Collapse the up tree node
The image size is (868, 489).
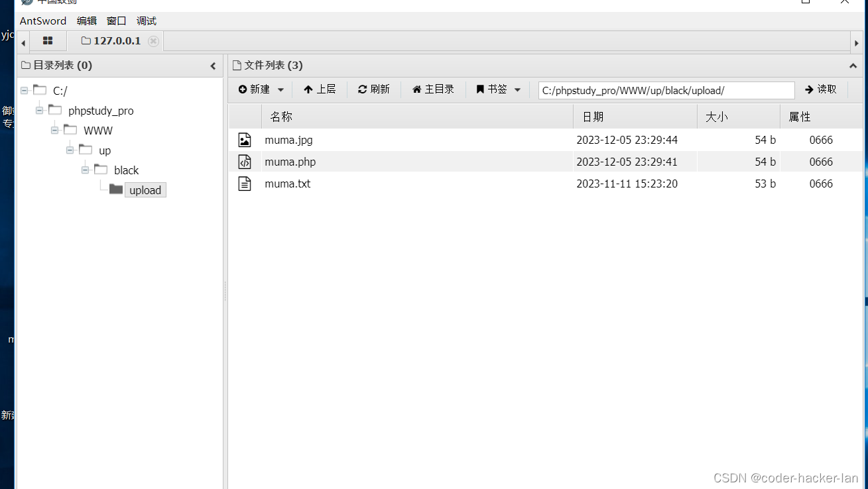[70, 150]
